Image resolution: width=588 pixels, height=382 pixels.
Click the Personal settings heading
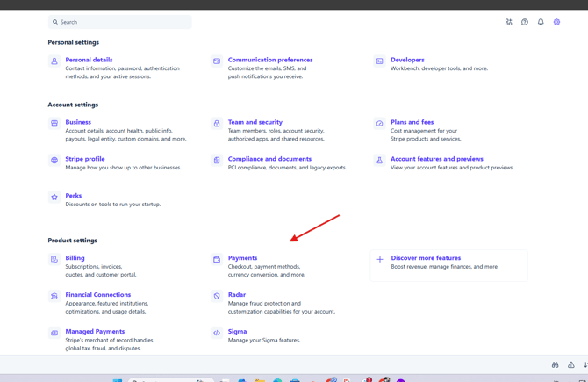[x=74, y=42]
